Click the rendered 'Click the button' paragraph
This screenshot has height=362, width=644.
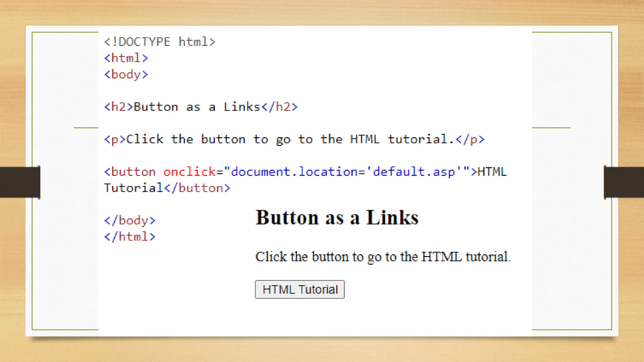383,257
